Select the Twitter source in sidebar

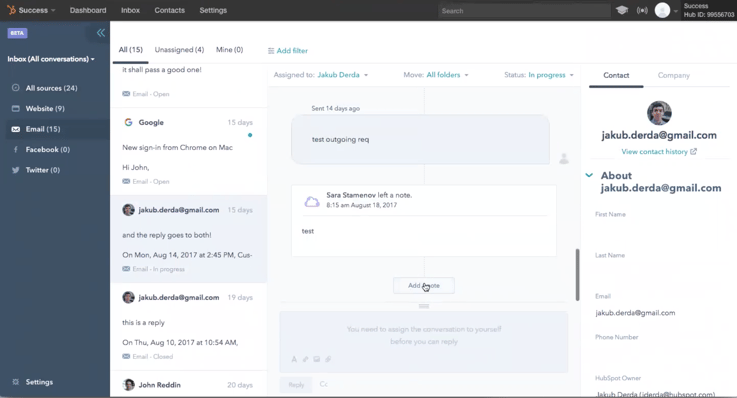pos(36,170)
